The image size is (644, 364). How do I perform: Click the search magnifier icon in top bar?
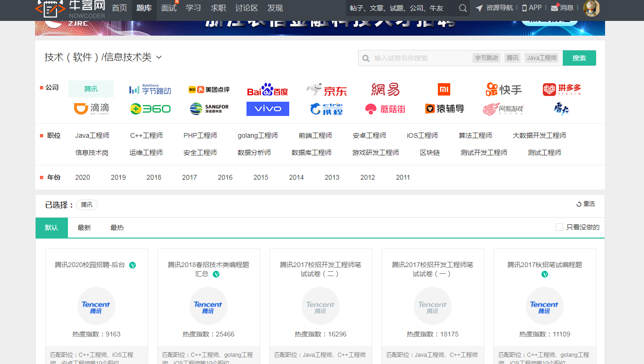463,8
